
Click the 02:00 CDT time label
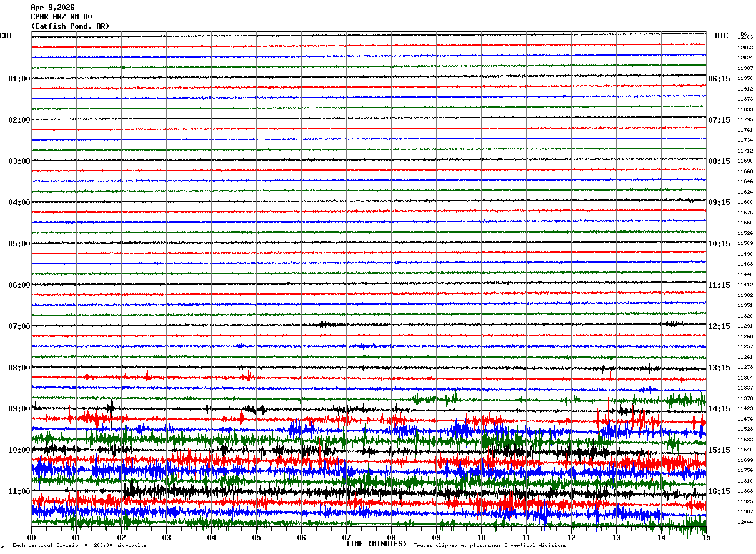tap(19, 120)
